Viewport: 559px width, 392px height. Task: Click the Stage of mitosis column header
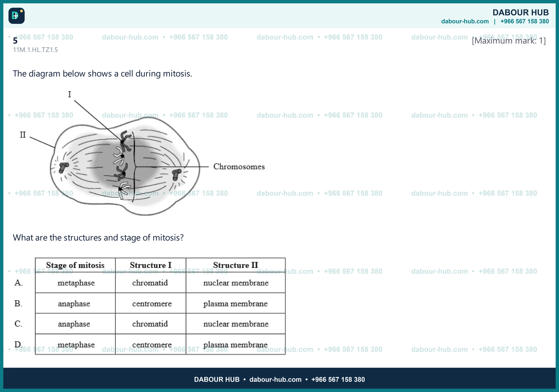tap(75, 265)
